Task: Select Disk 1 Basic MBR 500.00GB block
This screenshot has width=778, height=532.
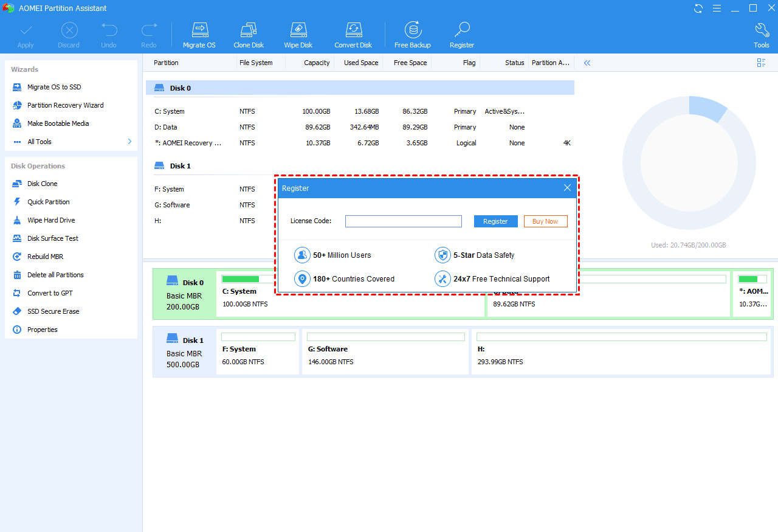Action: click(x=185, y=351)
